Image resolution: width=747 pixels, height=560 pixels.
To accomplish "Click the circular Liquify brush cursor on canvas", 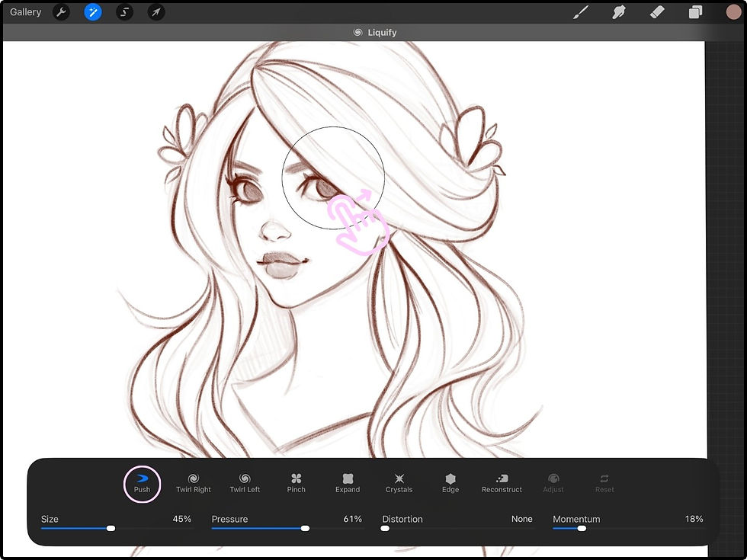I will (x=333, y=178).
